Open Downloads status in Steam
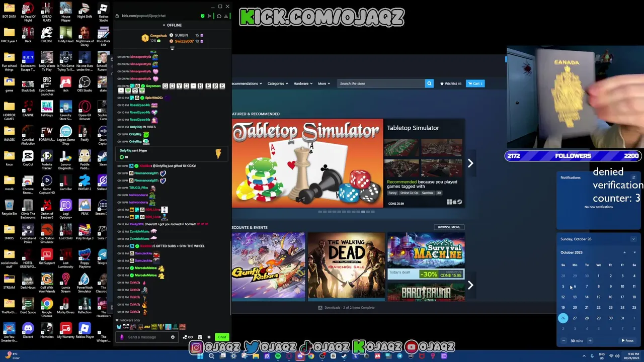Image resolution: width=644 pixels, height=362 pixels. tap(346, 308)
